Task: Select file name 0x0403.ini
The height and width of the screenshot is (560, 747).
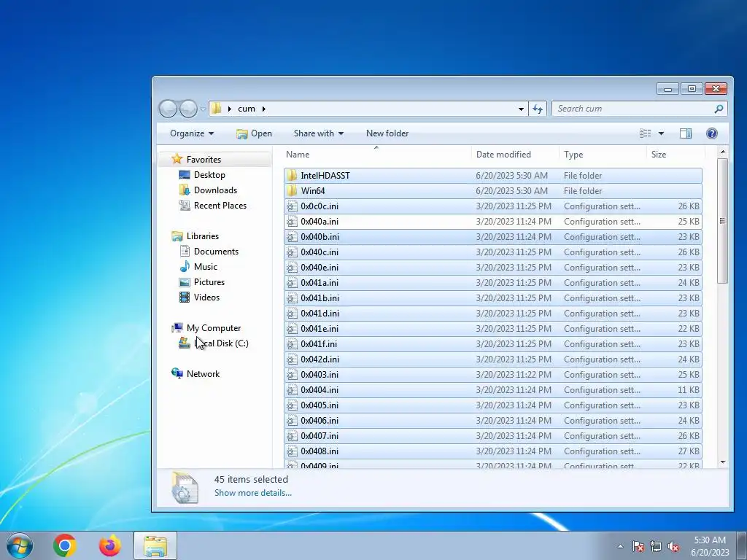Action: [320, 374]
